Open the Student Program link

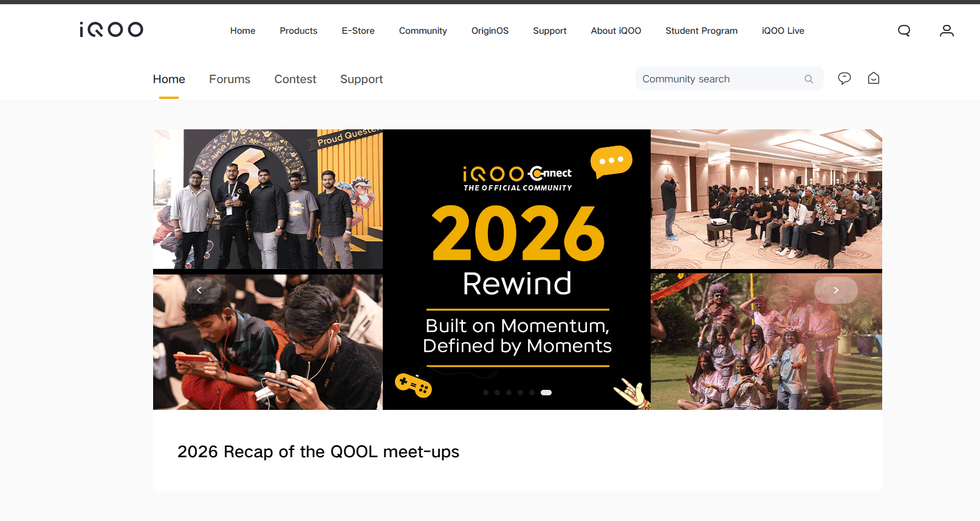point(702,30)
